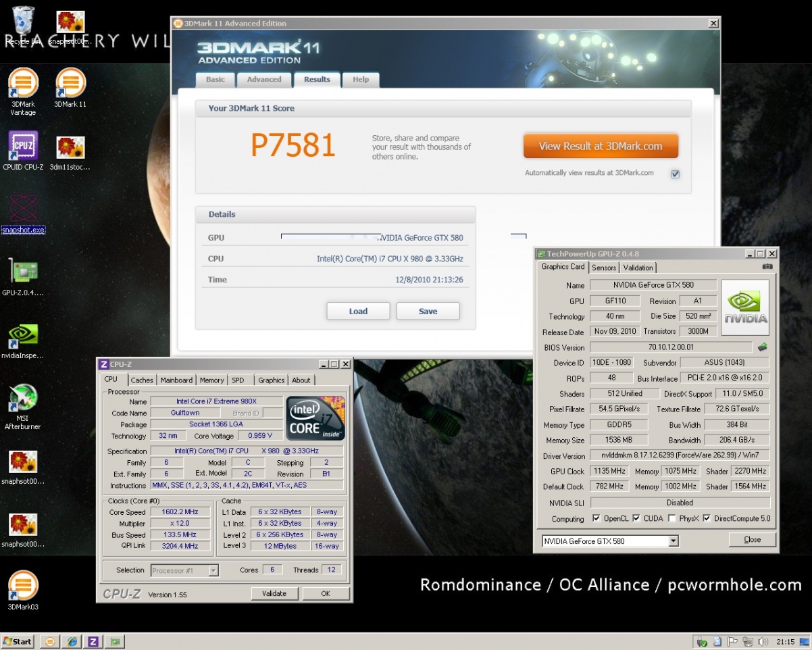Open the Sensors tab in GPU-Z
Viewport: 812px width, 650px height.
tap(603, 268)
